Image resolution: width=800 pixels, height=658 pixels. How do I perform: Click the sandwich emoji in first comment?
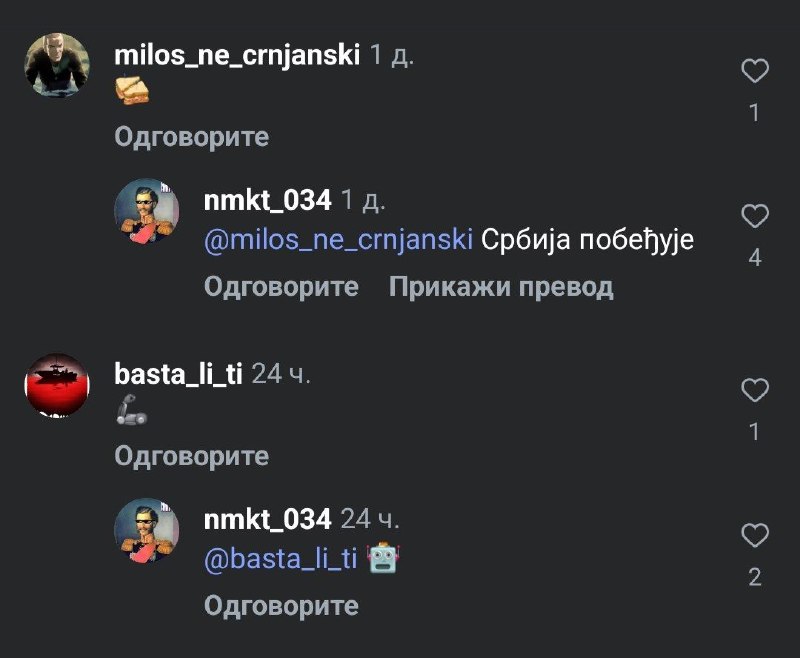coord(132,90)
